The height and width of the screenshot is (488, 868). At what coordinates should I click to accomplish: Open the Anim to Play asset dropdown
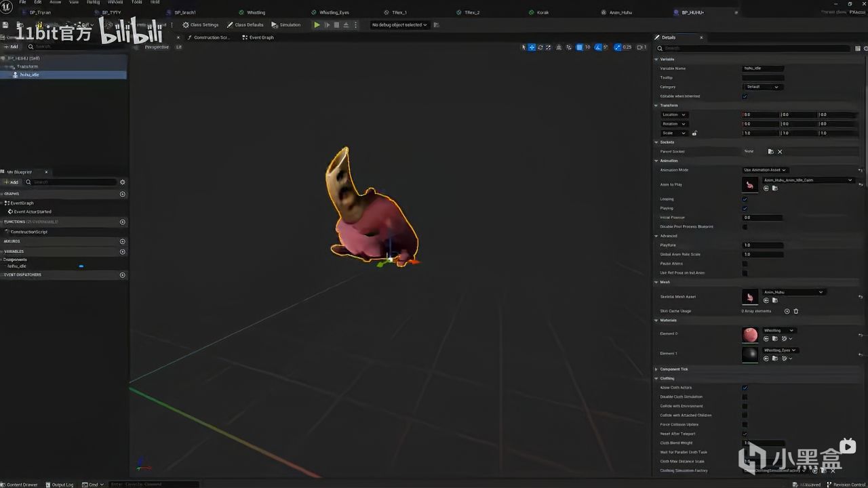pos(808,180)
